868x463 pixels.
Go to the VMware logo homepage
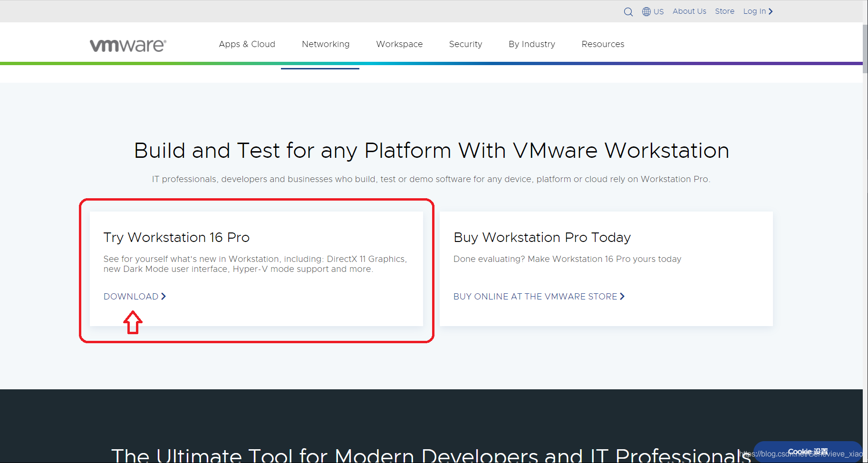point(128,45)
